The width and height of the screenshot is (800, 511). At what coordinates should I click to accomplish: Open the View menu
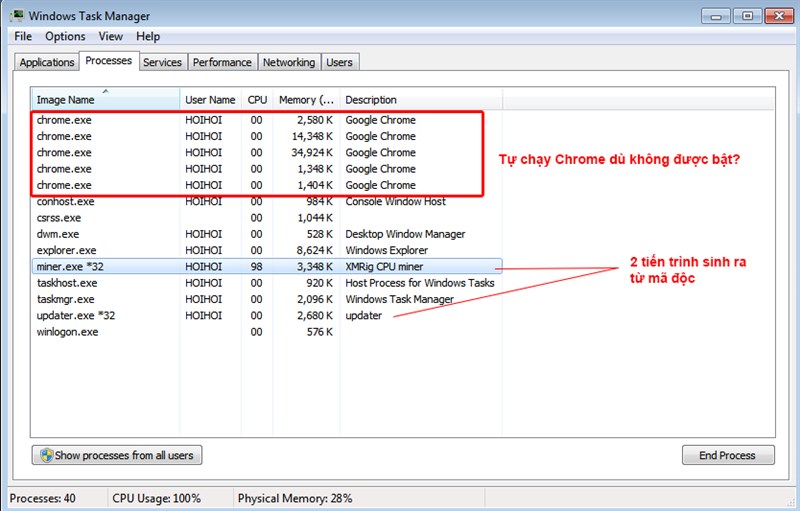click(111, 37)
